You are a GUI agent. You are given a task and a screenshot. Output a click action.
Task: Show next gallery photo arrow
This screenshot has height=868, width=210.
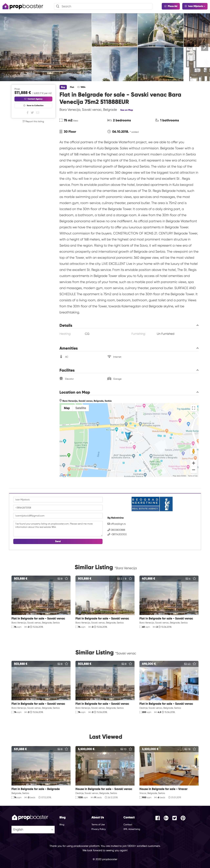(x=204, y=47)
